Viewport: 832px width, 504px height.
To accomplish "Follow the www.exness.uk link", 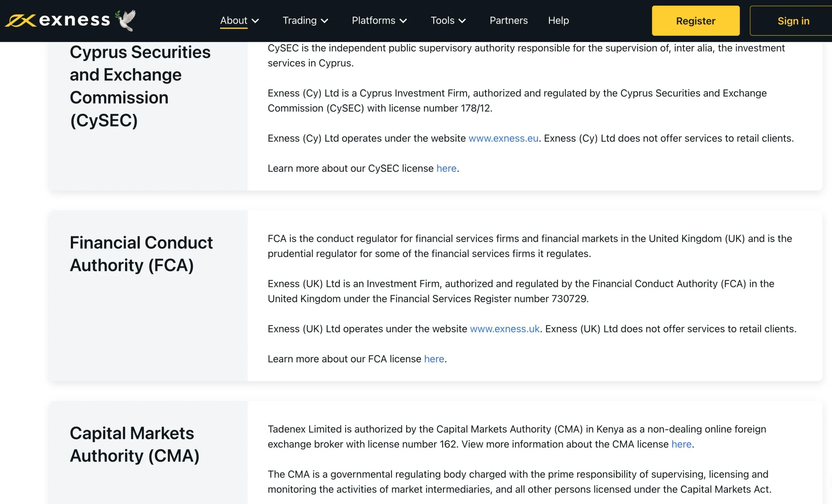I will (505, 329).
